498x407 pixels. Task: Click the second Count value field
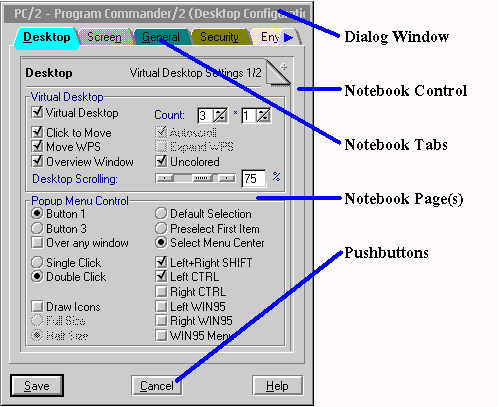point(249,116)
